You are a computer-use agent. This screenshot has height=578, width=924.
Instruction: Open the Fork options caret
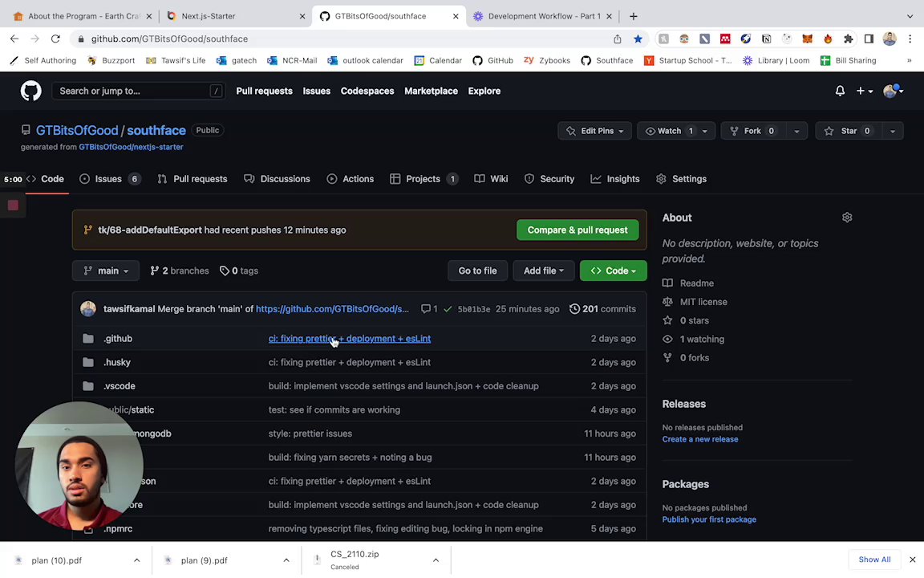pos(796,131)
